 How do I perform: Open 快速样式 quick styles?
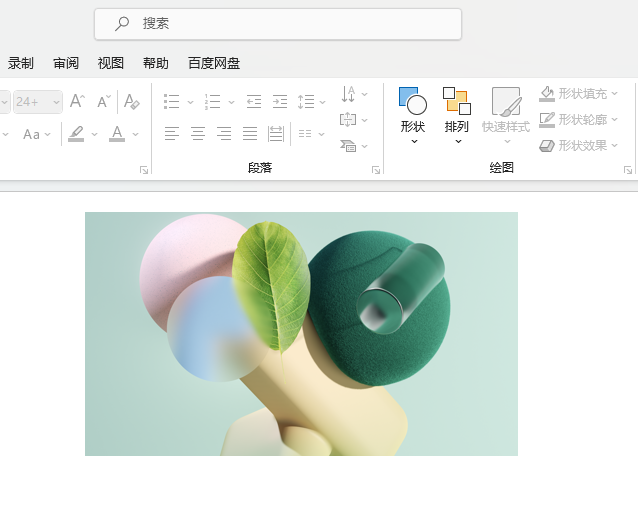pyautogui.click(x=506, y=115)
